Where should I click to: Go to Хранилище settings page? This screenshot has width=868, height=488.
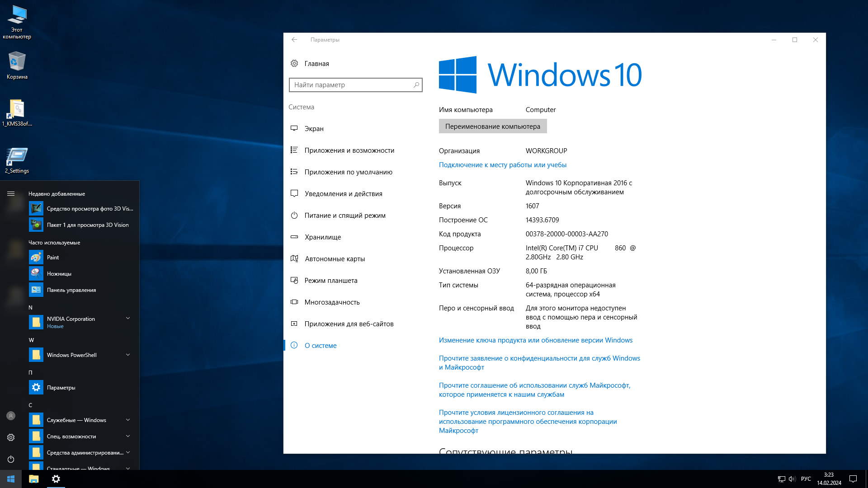coord(322,237)
